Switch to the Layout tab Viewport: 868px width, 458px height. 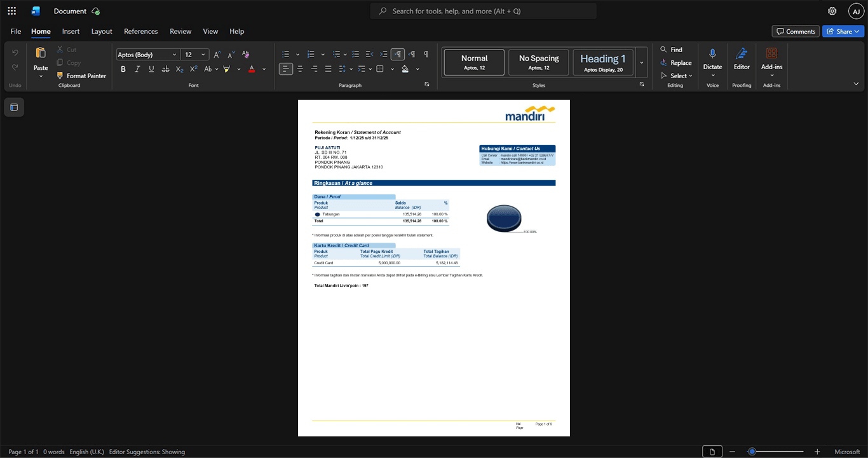click(x=102, y=31)
